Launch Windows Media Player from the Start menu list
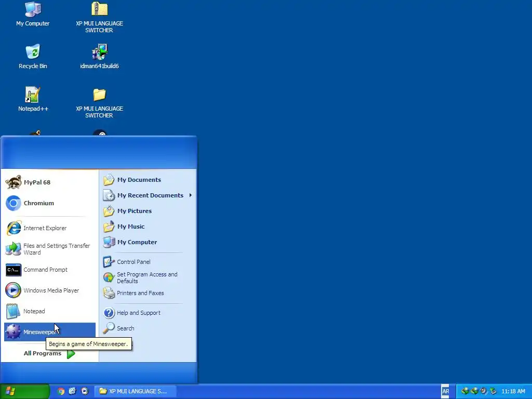The width and height of the screenshot is (532, 399). [x=49, y=290]
